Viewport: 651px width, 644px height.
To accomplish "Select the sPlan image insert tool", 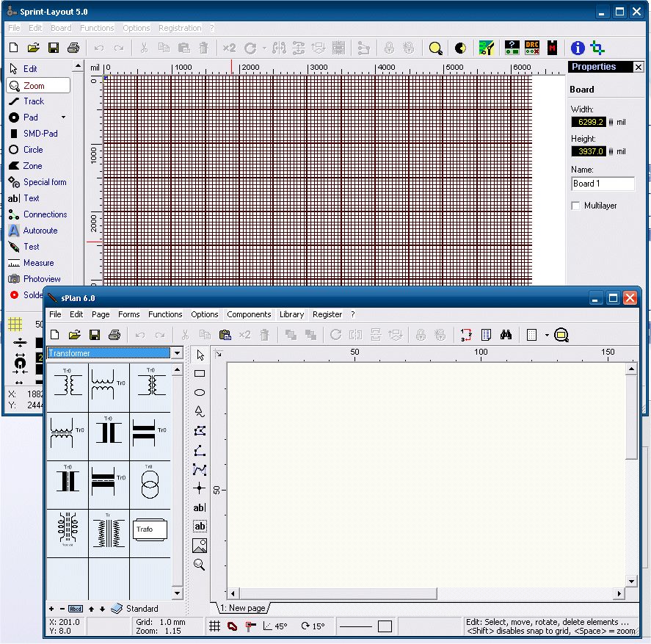I will [x=200, y=546].
